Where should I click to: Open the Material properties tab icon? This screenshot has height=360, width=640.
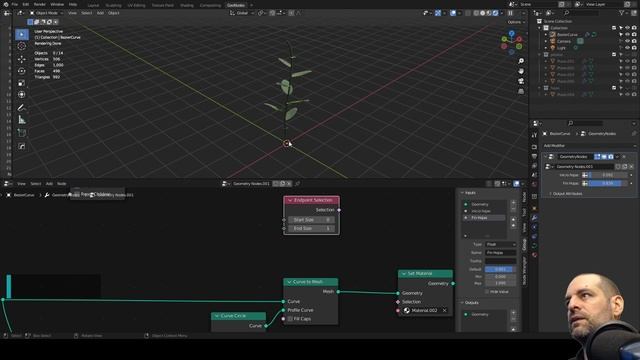tap(534, 255)
